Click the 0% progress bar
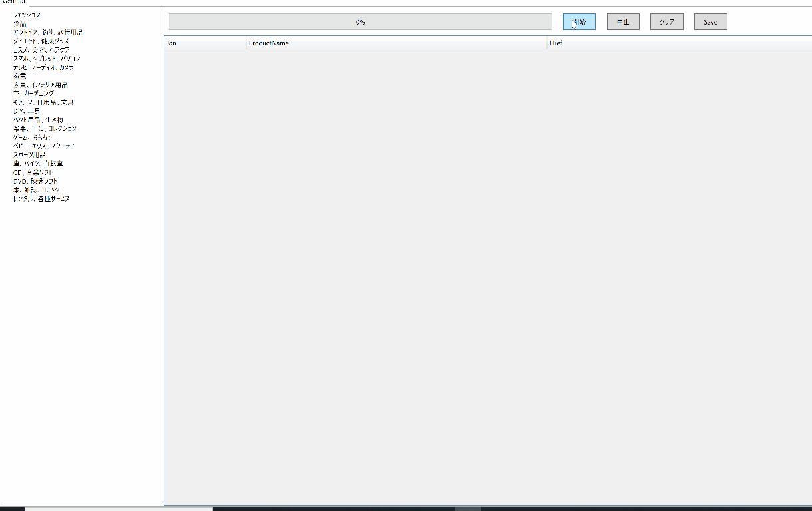This screenshot has width=812, height=511. coord(361,22)
